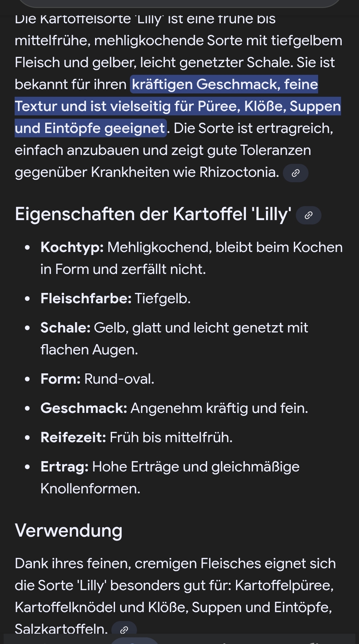Click the 'Geschmack:' bold label

coord(84,408)
